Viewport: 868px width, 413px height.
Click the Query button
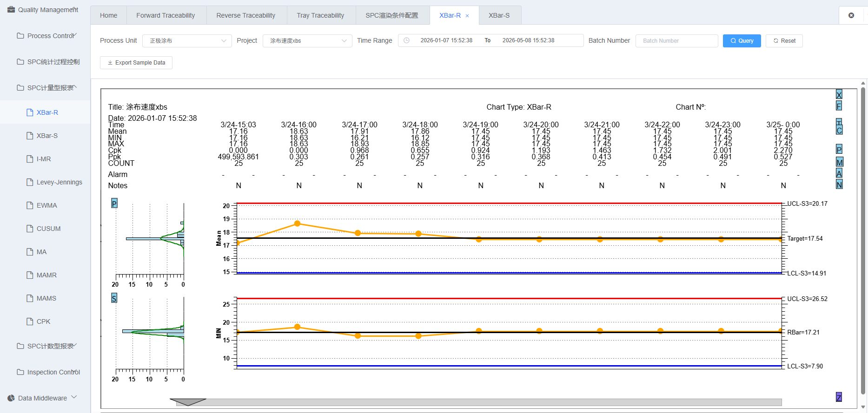742,41
